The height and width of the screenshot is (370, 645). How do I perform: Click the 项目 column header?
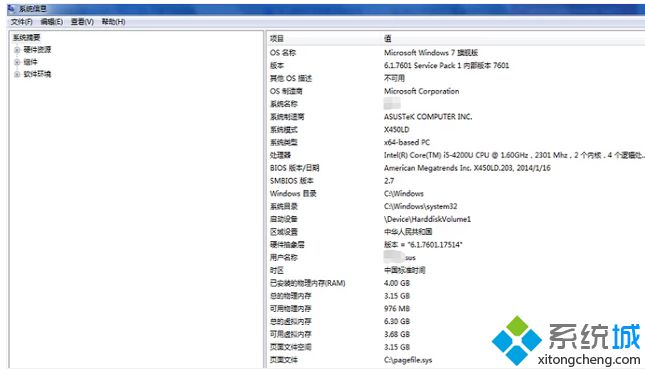click(x=277, y=39)
